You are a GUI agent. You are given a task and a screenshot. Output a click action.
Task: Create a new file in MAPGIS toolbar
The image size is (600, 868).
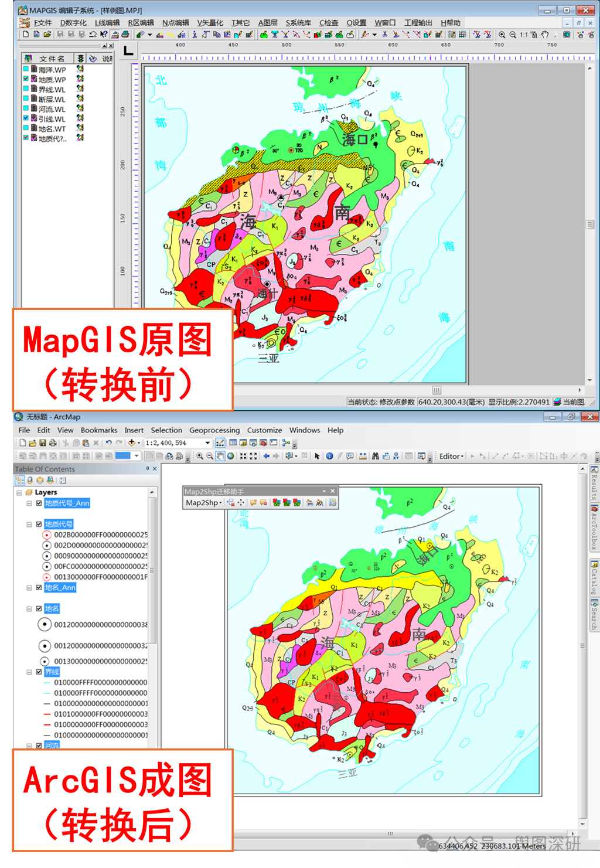point(26,35)
